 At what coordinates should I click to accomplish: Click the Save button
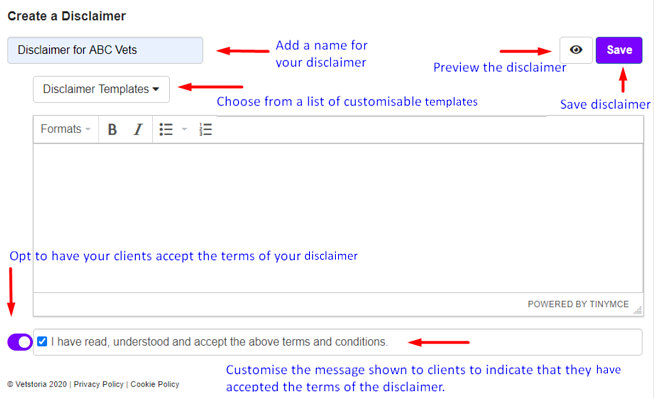619,50
